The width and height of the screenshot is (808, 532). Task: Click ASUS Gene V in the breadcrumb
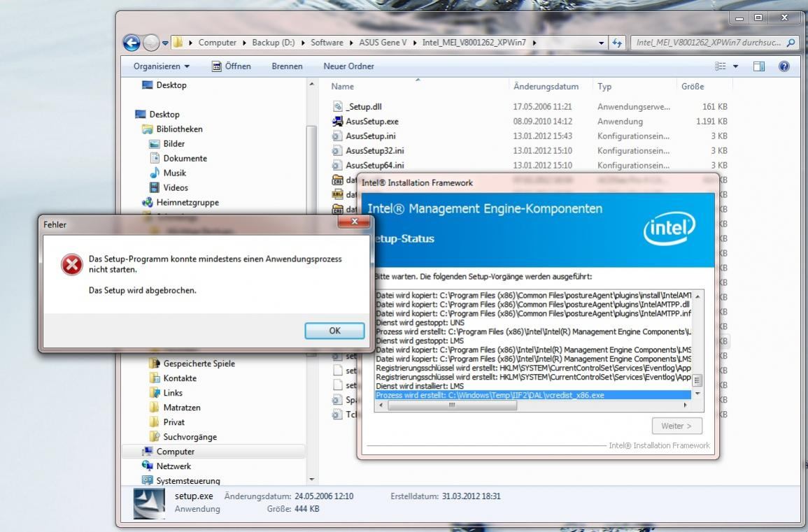click(x=383, y=43)
